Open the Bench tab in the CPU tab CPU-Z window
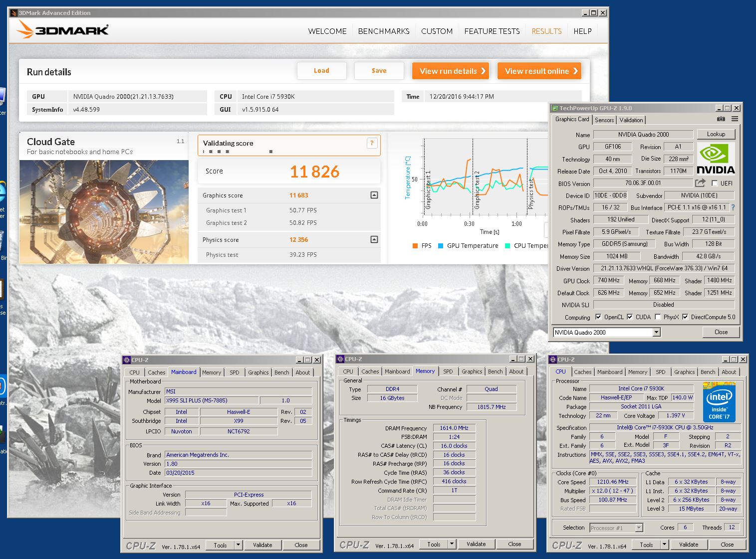Screen dimensions: 756x559 coord(708,372)
